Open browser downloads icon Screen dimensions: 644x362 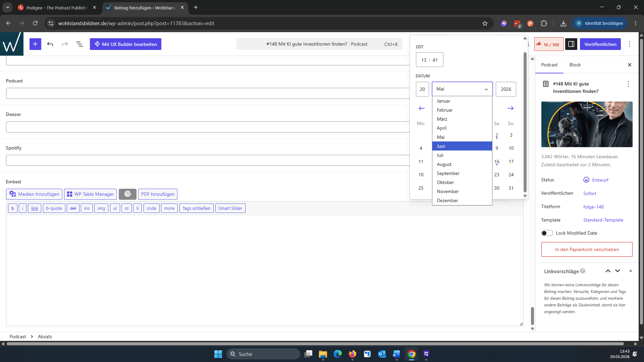tap(563, 23)
